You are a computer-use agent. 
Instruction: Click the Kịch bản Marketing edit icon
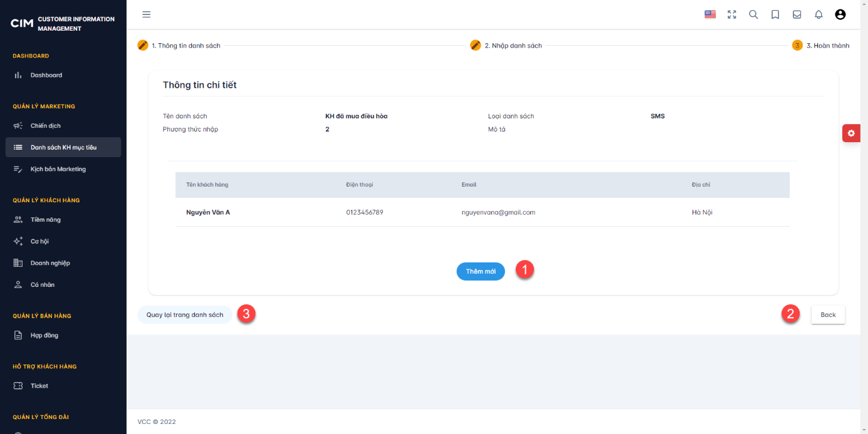tap(18, 169)
